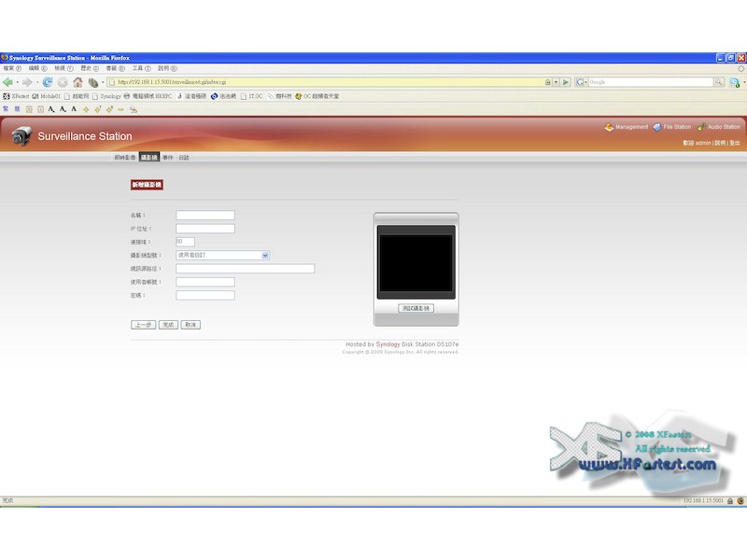This screenshot has width=747, height=560.
Task: Click the 使用者帳號 username field
Action: [x=205, y=282]
